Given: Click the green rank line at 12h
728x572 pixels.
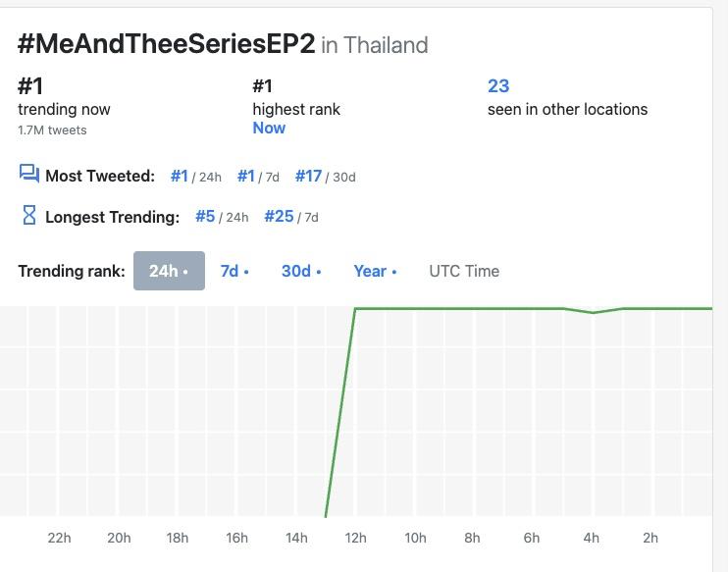Looking at the screenshot, I should [356, 309].
